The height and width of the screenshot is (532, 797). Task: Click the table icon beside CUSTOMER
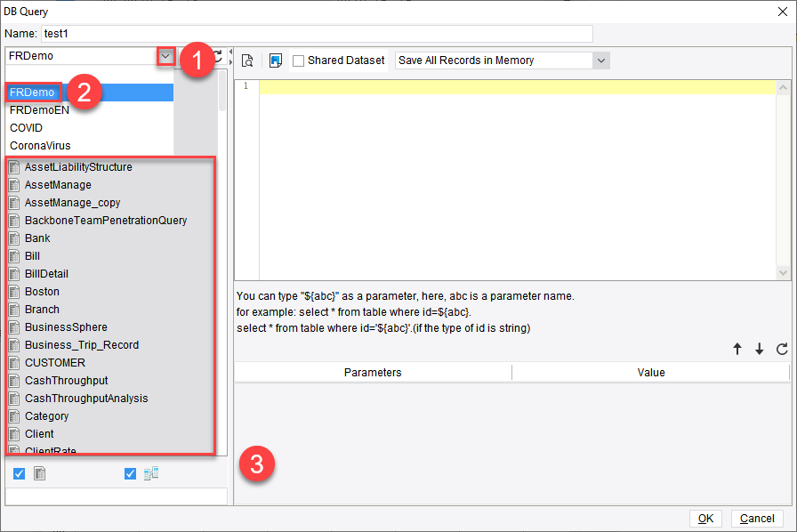13,362
